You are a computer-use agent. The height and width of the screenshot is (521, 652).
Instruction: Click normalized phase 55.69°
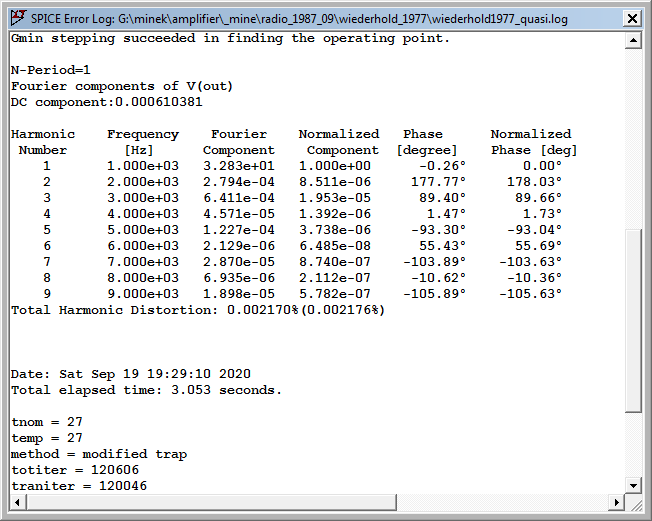tap(538, 246)
